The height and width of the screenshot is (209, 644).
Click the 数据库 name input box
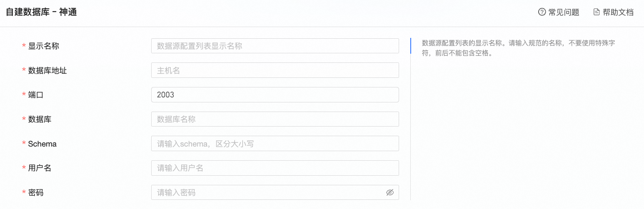pos(275,119)
